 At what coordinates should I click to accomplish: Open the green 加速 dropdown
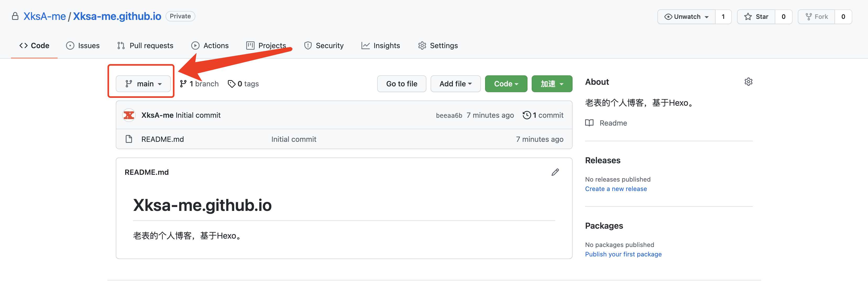[x=552, y=84]
